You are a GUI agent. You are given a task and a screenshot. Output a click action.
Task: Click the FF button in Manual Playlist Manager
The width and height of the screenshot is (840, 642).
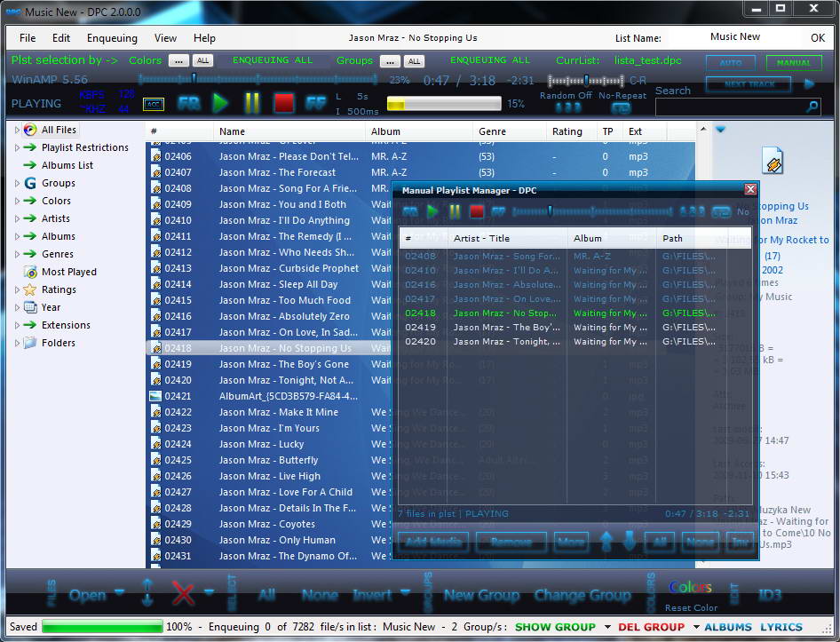pyautogui.click(x=498, y=211)
